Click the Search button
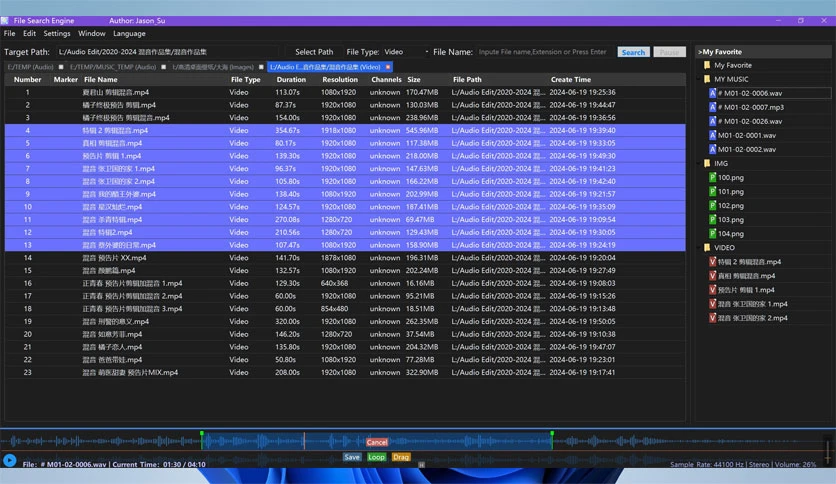Screen dimensions: 836x484 click(x=633, y=52)
